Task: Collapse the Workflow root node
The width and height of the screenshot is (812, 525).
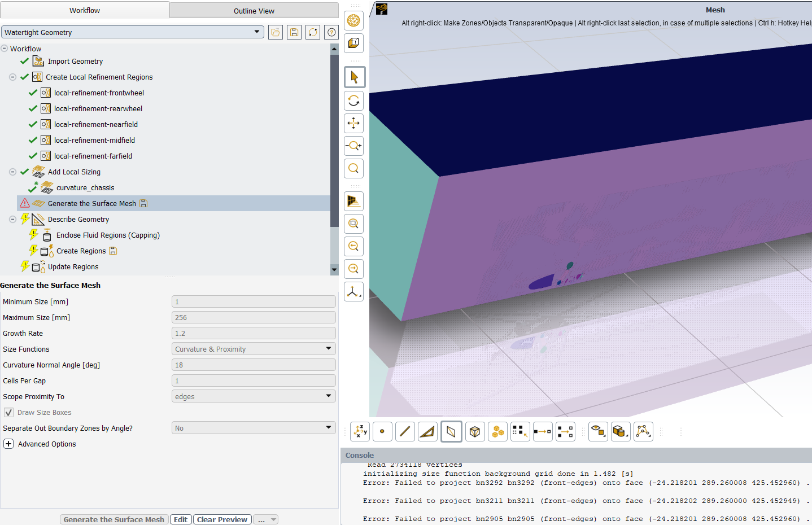Action: pos(5,49)
